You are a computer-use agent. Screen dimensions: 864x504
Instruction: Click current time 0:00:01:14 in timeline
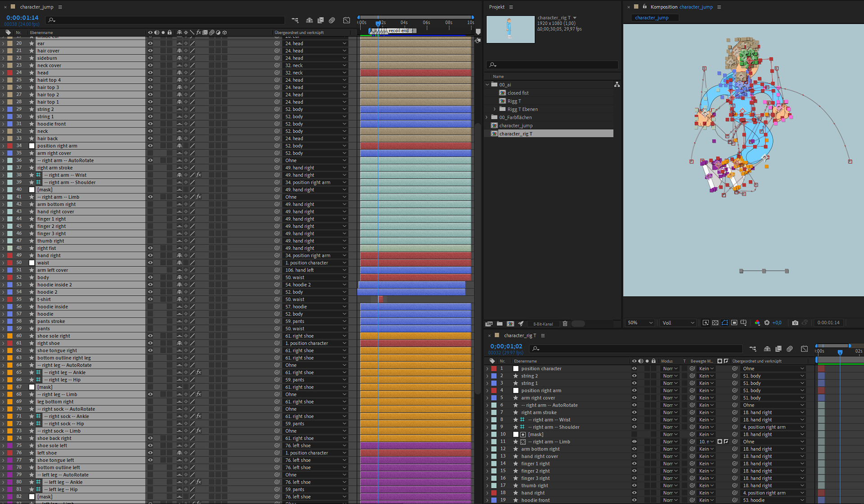point(22,18)
